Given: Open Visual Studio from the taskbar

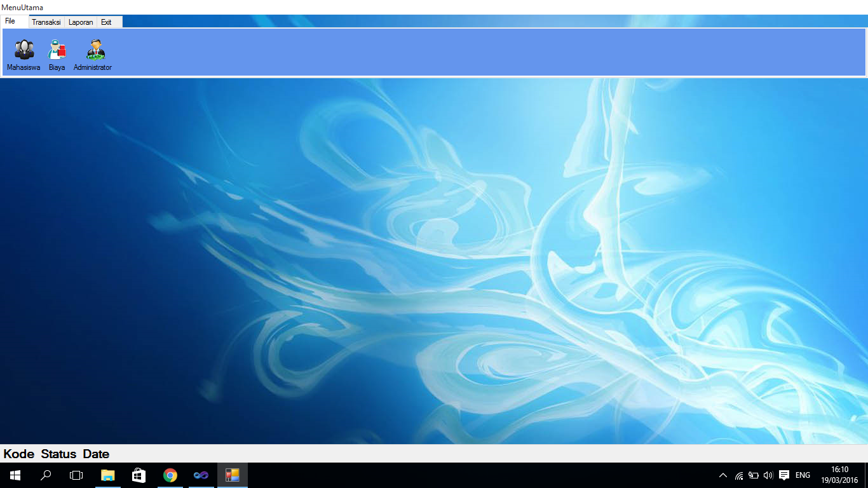Looking at the screenshot, I should click(201, 475).
